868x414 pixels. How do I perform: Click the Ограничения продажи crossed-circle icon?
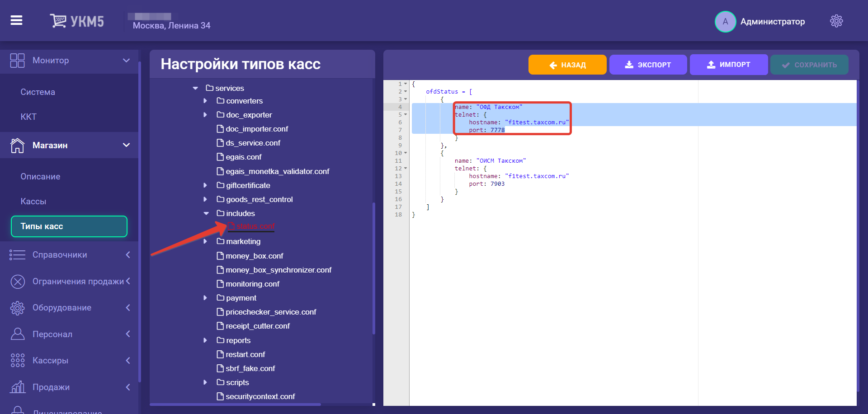click(18, 282)
